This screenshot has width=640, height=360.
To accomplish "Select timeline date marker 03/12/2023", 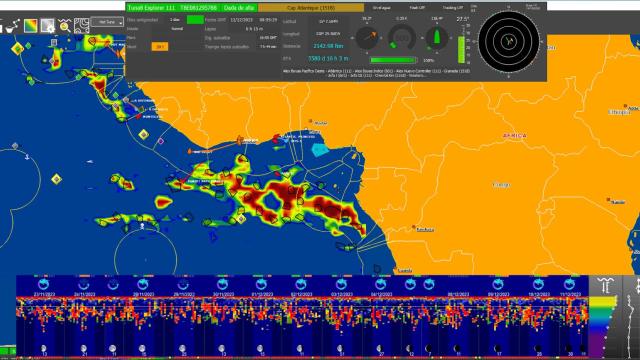I will (341, 294).
